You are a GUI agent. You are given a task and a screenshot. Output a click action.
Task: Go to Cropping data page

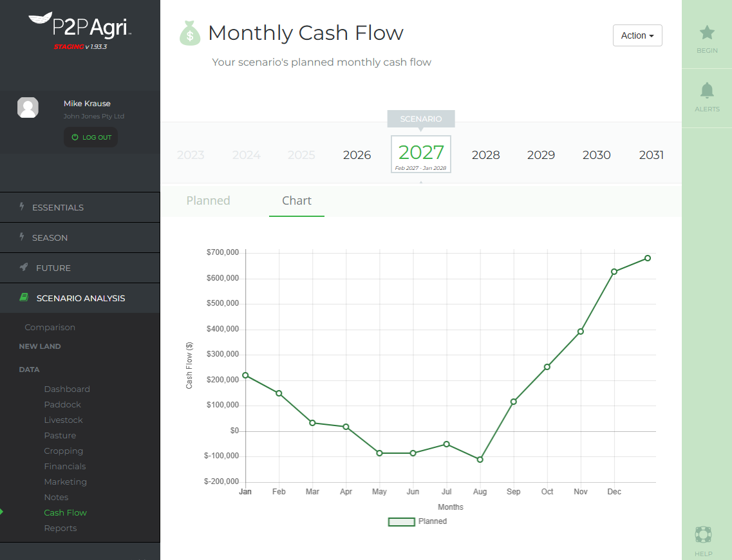pyautogui.click(x=64, y=451)
